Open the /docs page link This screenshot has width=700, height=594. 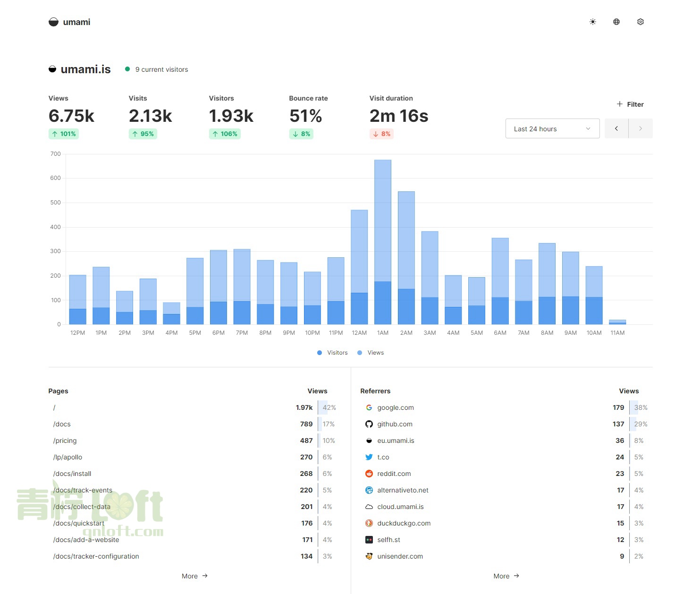(62, 424)
